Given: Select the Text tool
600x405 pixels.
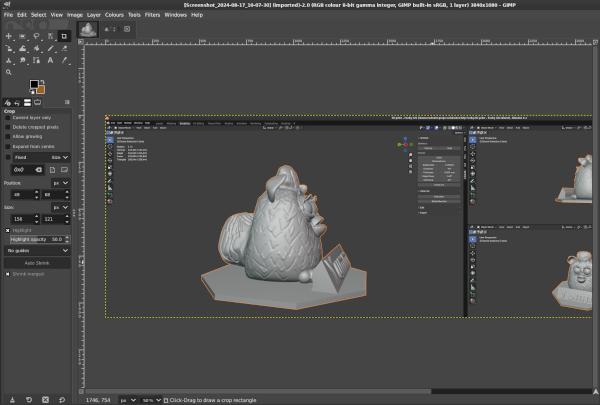Looking at the screenshot, I should [x=50, y=60].
